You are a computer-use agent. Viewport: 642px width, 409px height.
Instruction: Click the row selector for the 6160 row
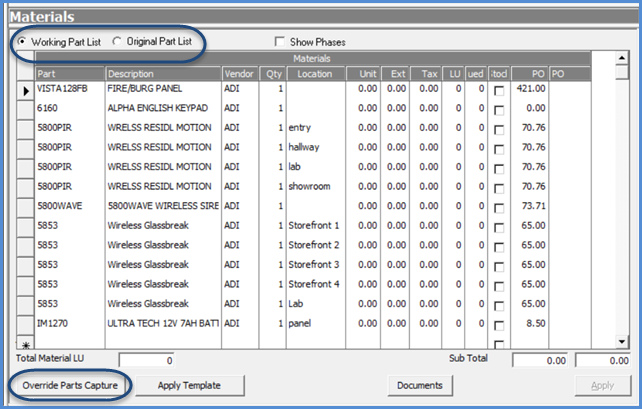coord(25,110)
